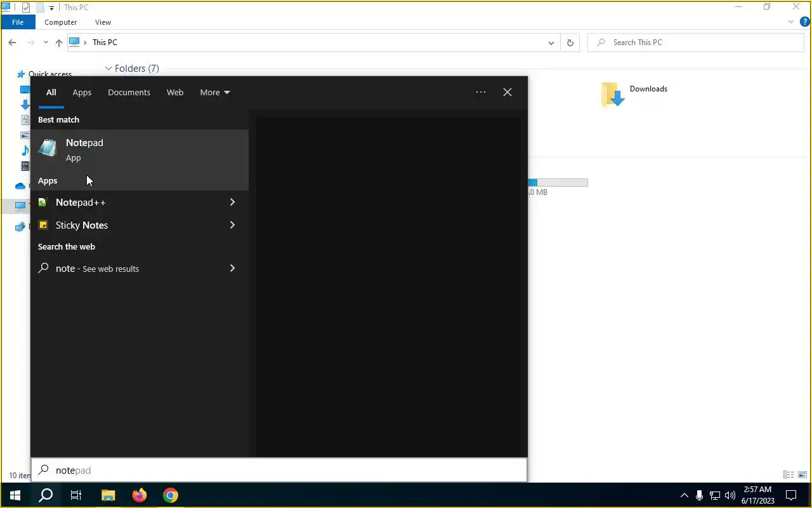
Task: Launch Google Chrome from the taskbar
Action: click(x=170, y=495)
